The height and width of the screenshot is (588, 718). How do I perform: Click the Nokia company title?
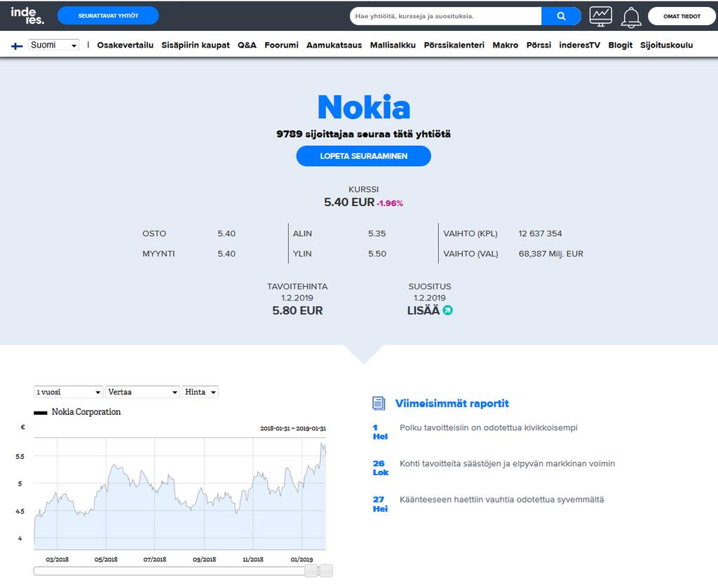pyautogui.click(x=364, y=107)
